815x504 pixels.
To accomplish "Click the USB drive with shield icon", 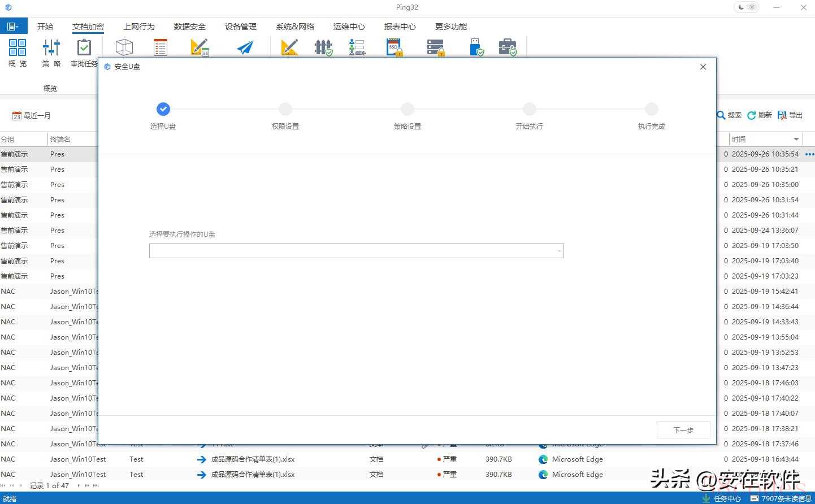I will click(476, 47).
